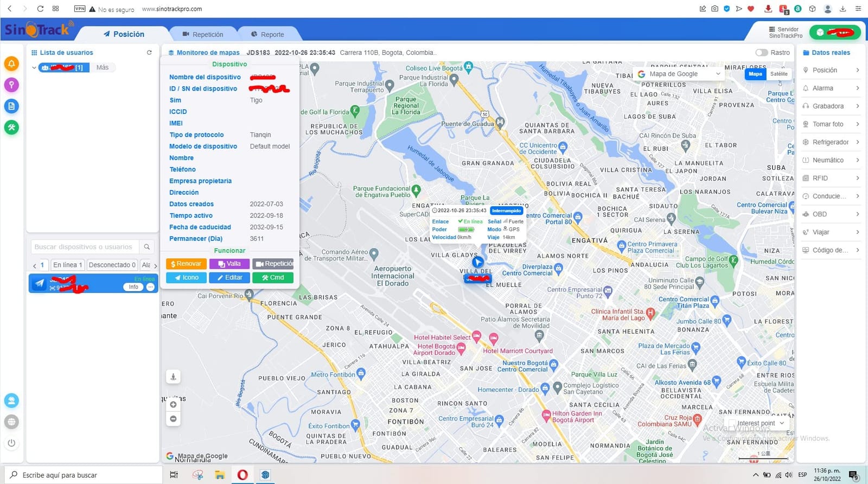Viewport: 868px width, 484px height.
Task: Switch to the Repetición top tab
Action: point(203,34)
